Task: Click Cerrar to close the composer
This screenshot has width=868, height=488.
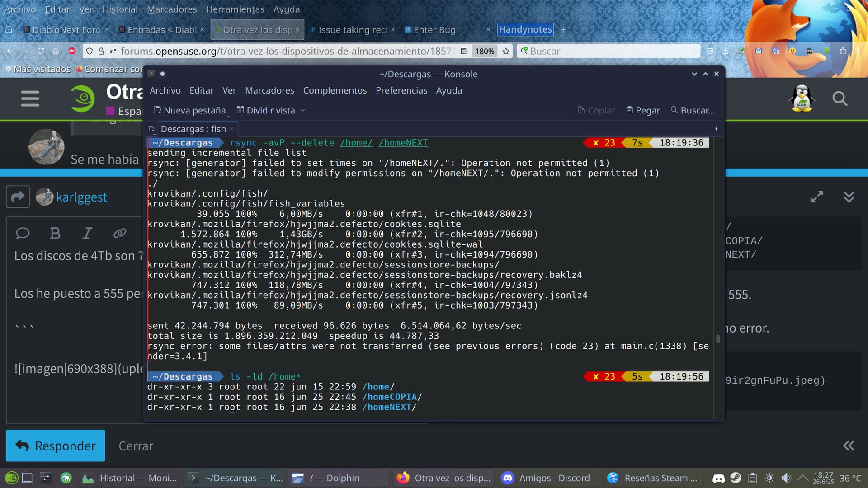Action: click(x=136, y=446)
